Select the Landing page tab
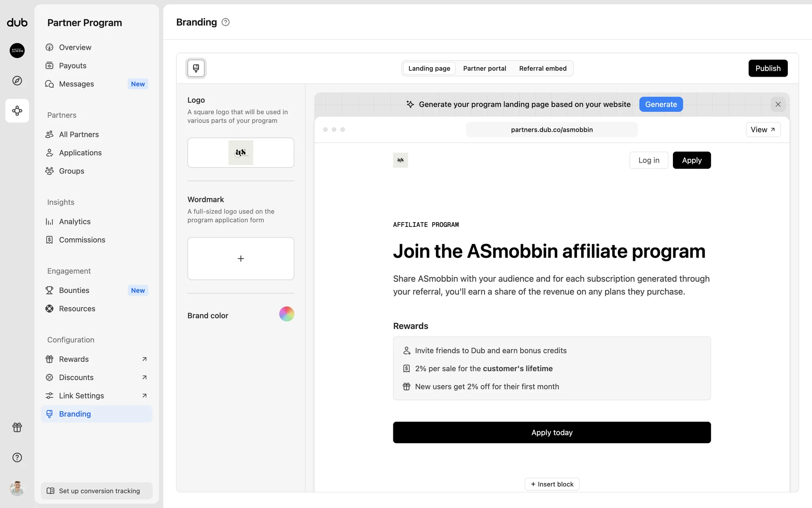 click(429, 68)
